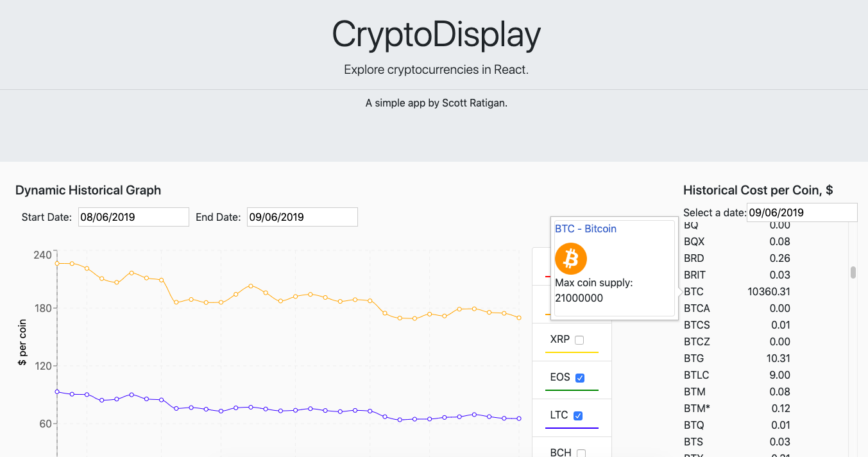Click the End Date input field
Viewport: 868px width, 457px height.
pos(302,217)
